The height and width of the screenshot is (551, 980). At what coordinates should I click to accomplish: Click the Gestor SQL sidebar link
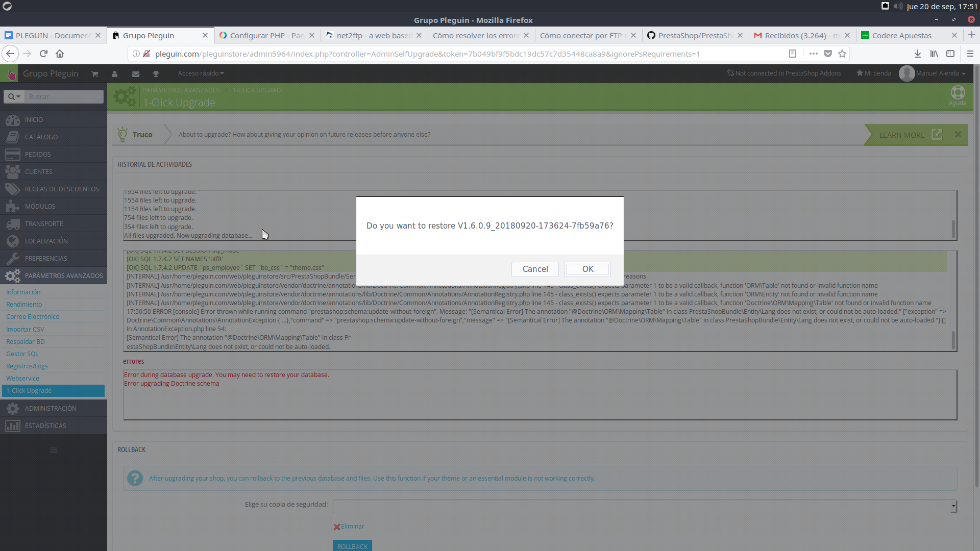(x=22, y=354)
